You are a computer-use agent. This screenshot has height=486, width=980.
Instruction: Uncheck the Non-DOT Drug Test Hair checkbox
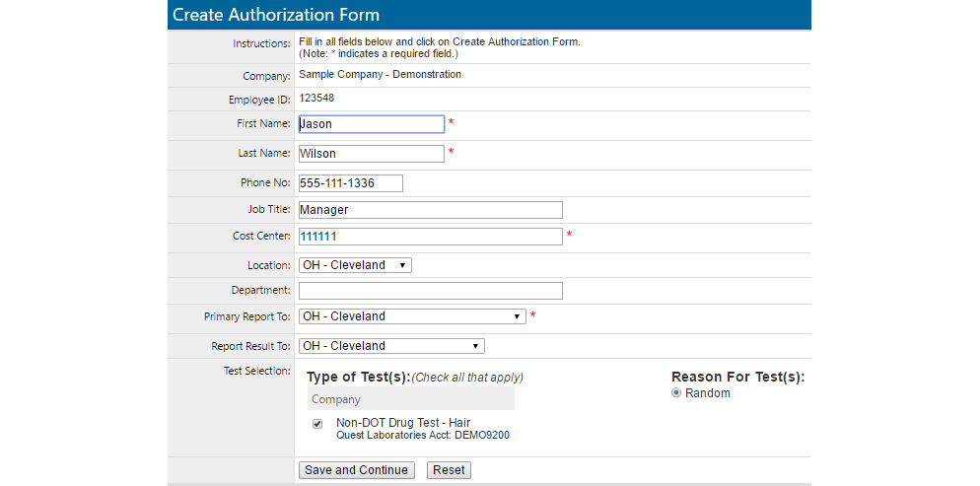tap(317, 424)
